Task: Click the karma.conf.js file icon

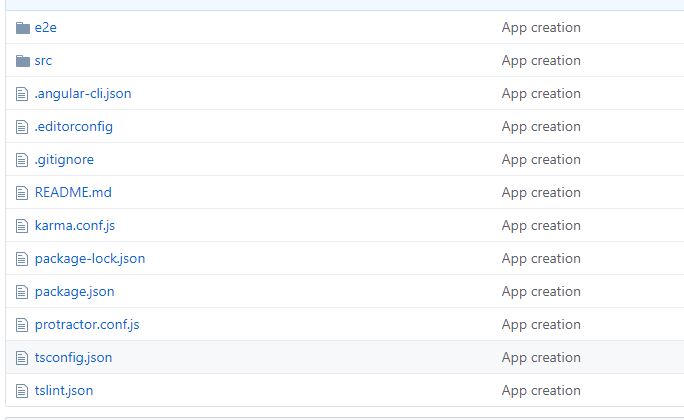Action: pyautogui.click(x=23, y=226)
